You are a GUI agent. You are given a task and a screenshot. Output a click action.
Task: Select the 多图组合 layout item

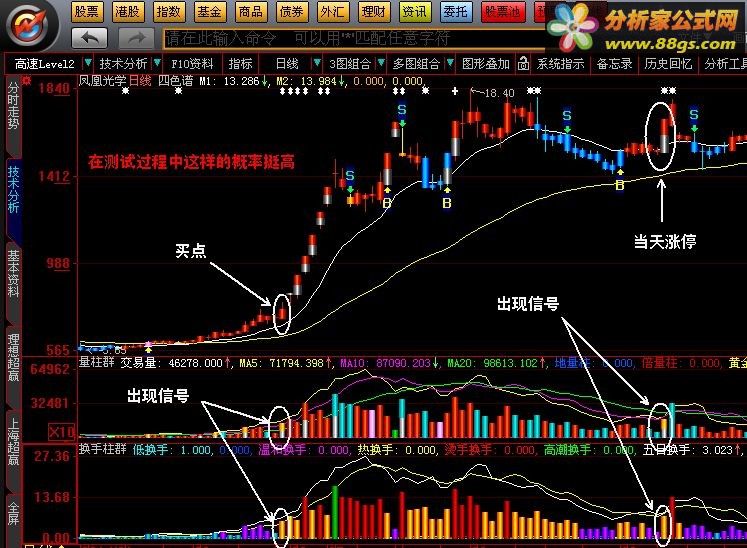(x=416, y=64)
